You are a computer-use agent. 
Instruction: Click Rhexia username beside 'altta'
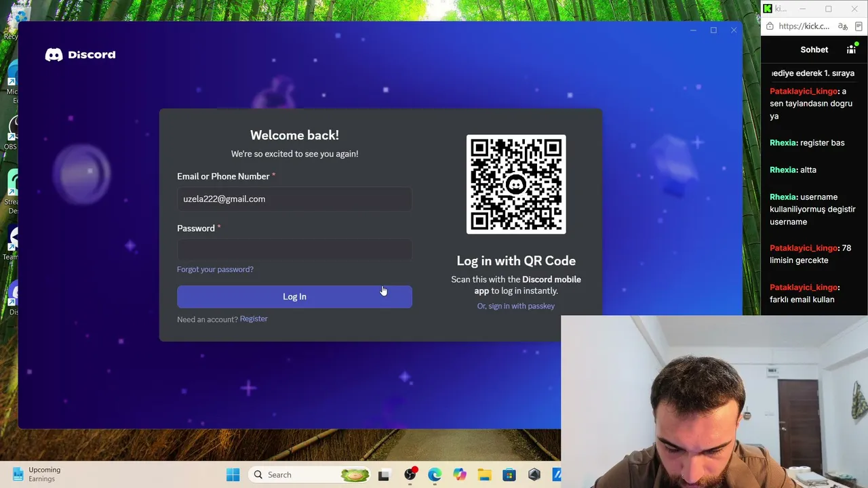click(x=783, y=170)
